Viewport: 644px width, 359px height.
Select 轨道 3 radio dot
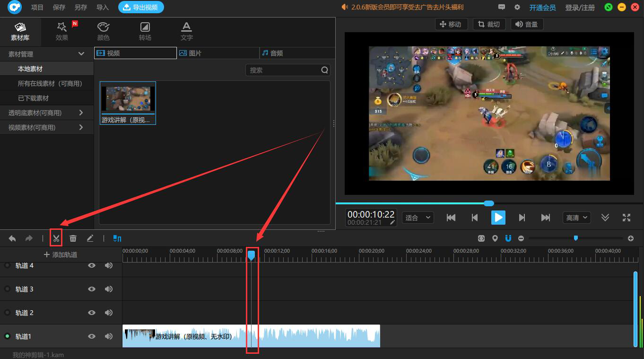(x=7, y=289)
